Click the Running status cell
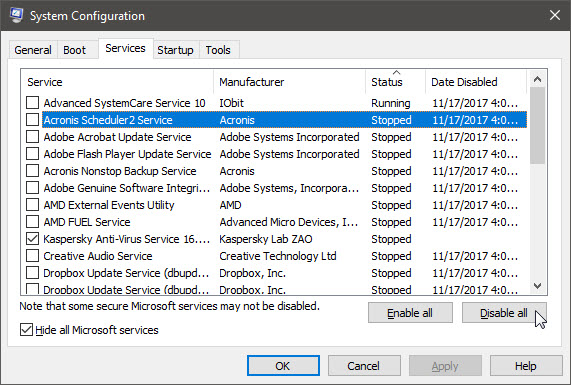The width and height of the screenshot is (571, 385). point(391,103)
